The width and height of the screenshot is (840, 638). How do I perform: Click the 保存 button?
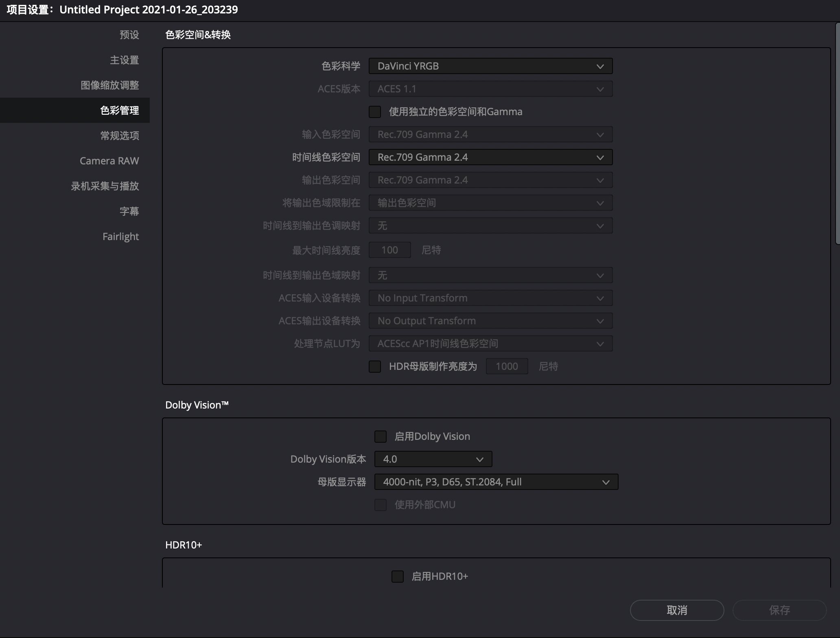779,610
